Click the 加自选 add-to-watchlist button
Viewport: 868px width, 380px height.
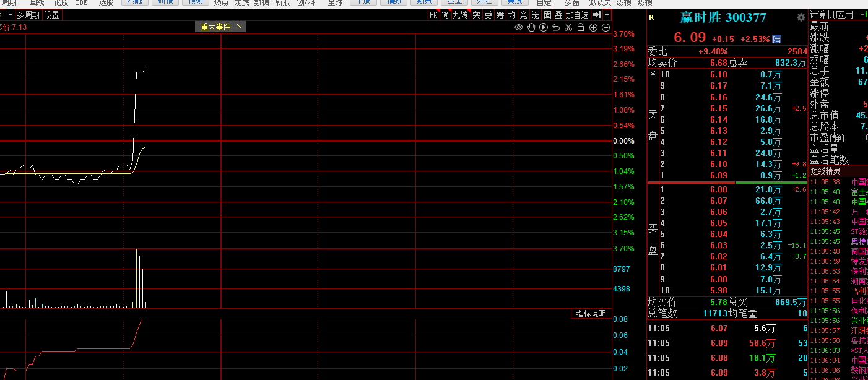(577, 15)
